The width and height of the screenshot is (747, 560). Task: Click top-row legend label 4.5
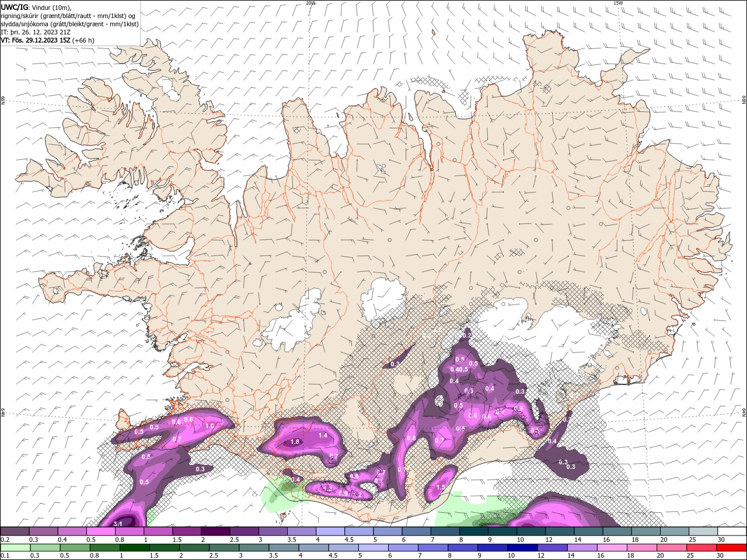point(350,540)
